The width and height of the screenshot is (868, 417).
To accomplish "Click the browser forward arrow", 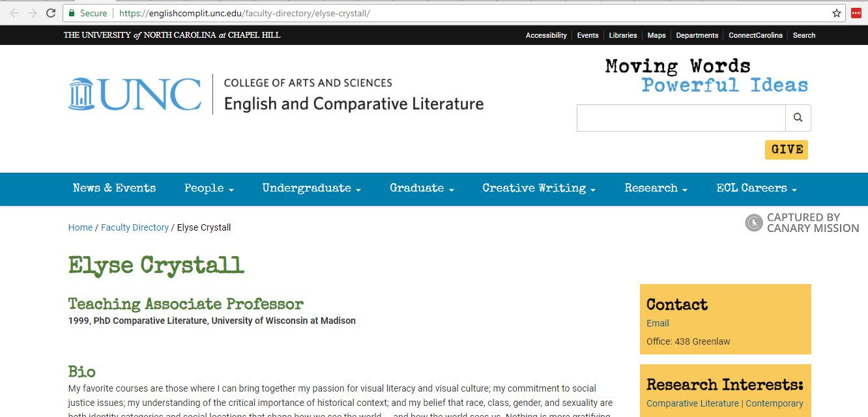I will tap(32, 12).
